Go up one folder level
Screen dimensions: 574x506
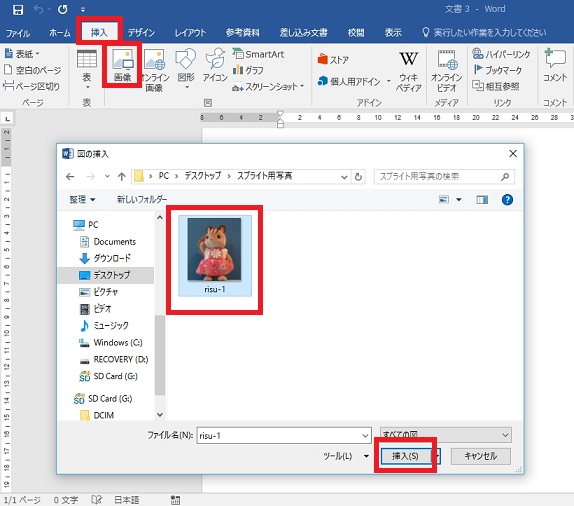[x=122, y=177]
